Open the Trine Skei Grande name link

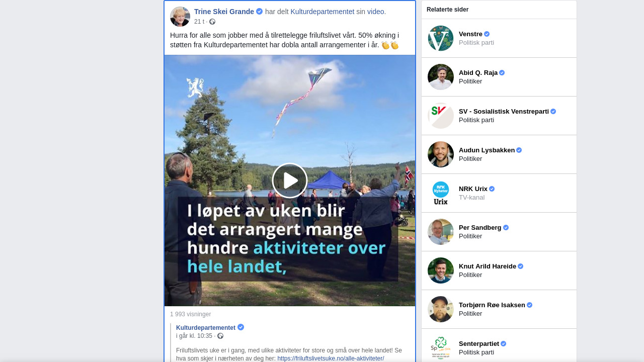tap(224, 12)
